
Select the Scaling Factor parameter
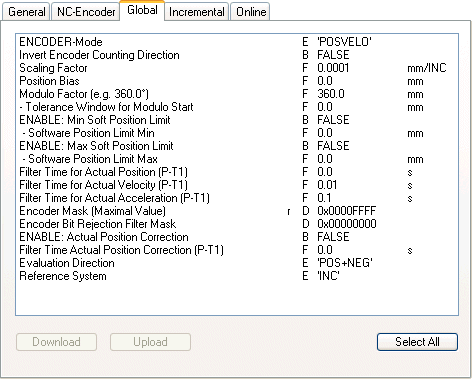pos(237,68)
